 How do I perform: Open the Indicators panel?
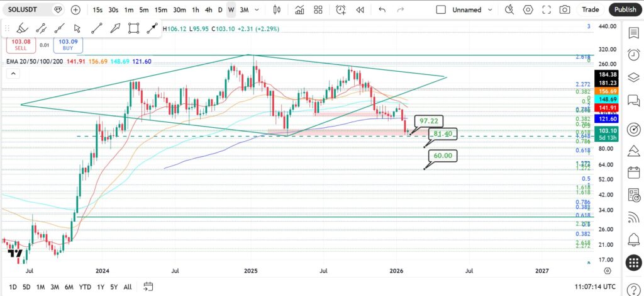point(299,10)
